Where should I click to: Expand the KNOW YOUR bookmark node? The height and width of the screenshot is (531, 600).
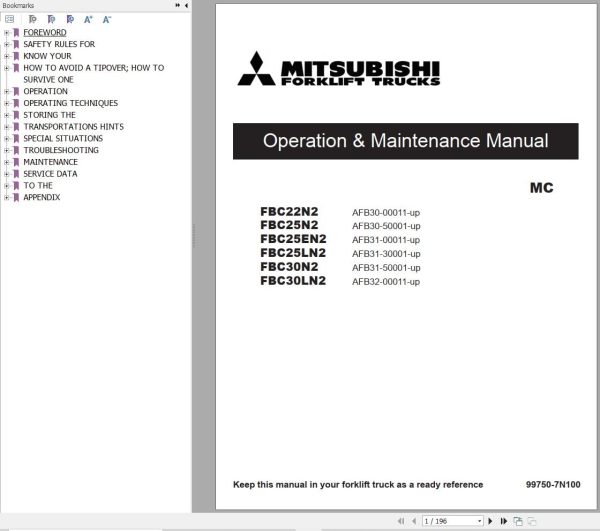click(x=7, y=56)
